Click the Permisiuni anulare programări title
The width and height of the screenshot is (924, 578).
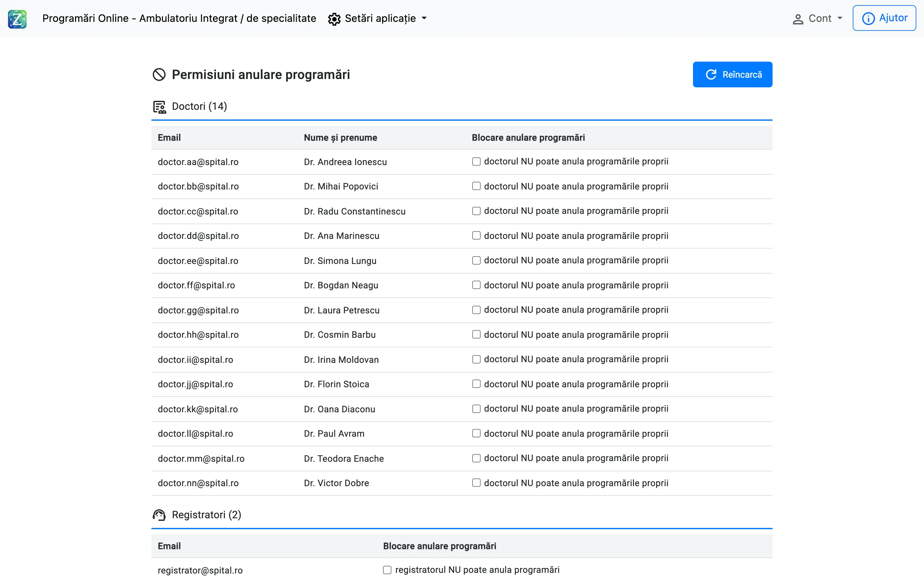pyautogui.click(x=261, y=74)
